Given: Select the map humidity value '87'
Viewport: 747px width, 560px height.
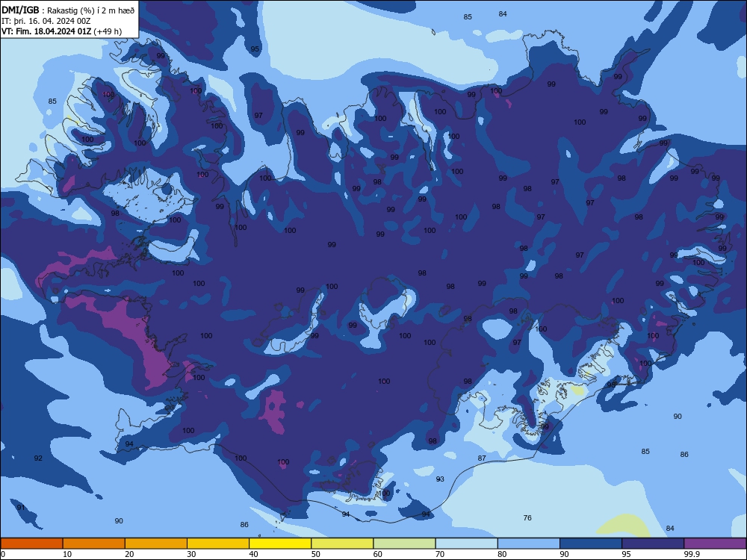Looking at the screenshot, I should (482, 458).
